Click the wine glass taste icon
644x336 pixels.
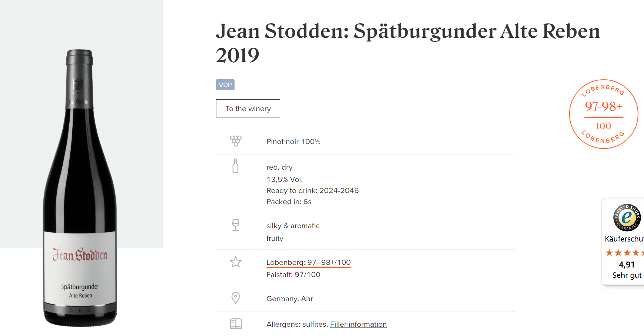coord(236,225)
